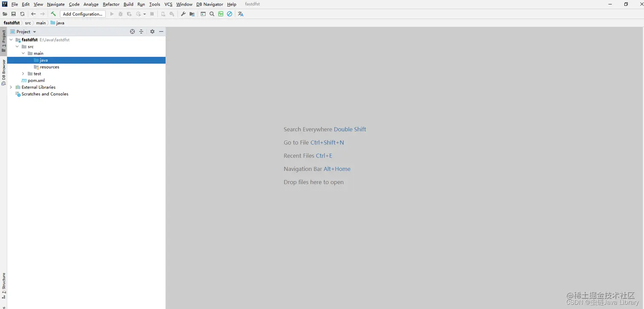Open the DB Browser side tab
Screen dimensions: 644x309
coord(3,72)
